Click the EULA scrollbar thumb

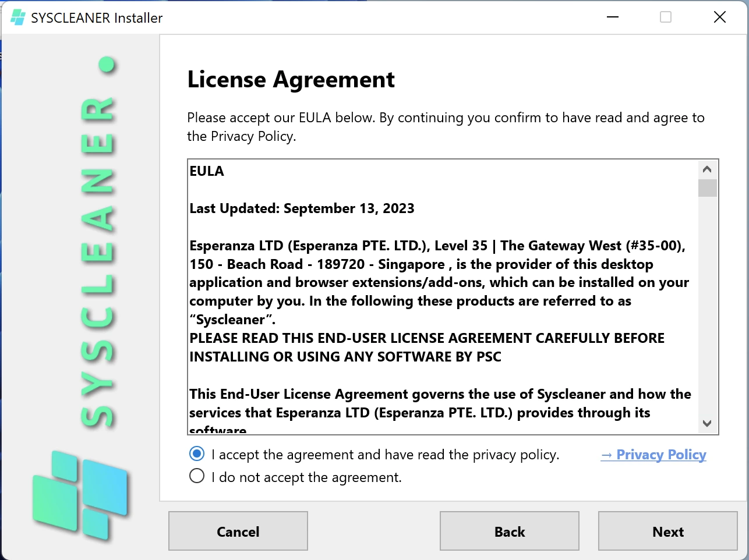707,188
